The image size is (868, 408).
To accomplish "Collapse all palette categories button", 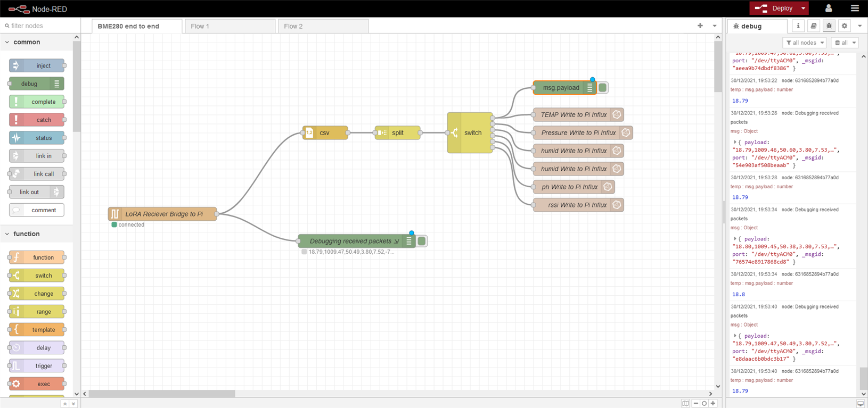I will click(x=65, y=404).
